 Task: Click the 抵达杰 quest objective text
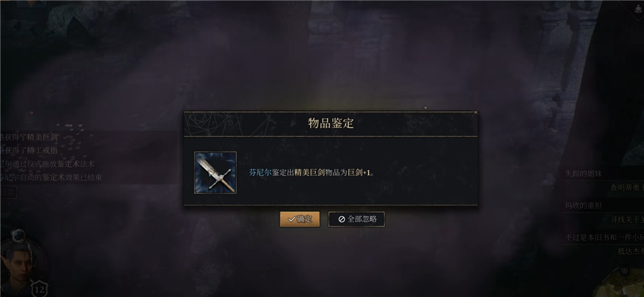coord(631,251)
